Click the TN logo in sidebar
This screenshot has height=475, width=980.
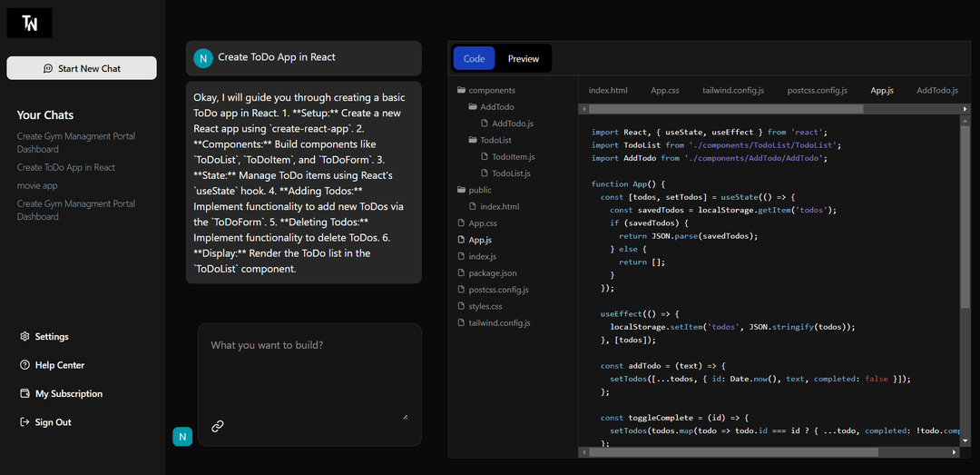click(29, 23)
